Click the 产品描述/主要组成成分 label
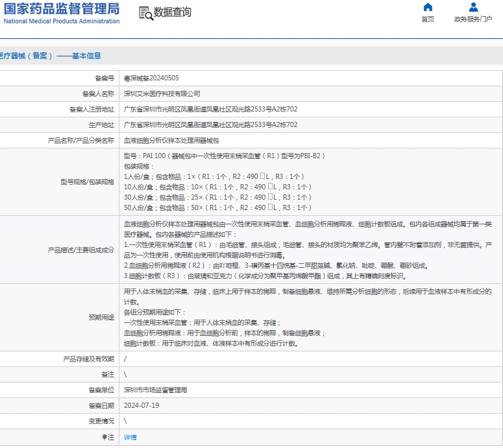503x448 pixels. coord(81,250)
